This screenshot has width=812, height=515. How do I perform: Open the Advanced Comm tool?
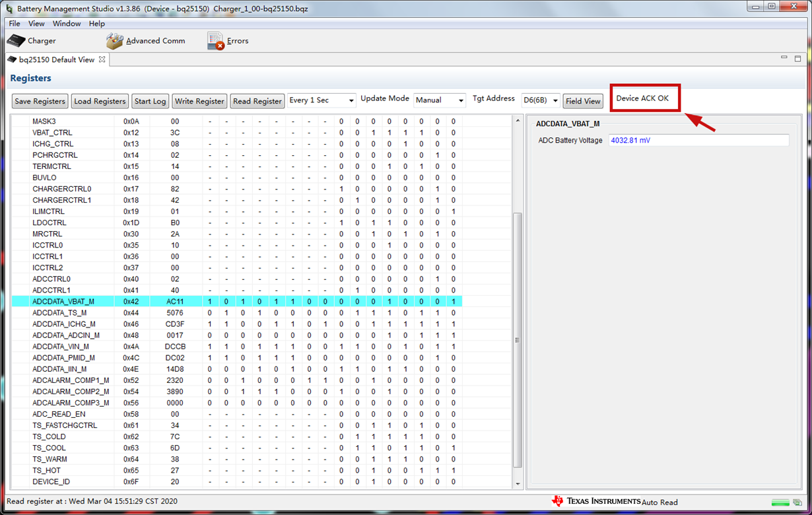click(x=145, y=41)
